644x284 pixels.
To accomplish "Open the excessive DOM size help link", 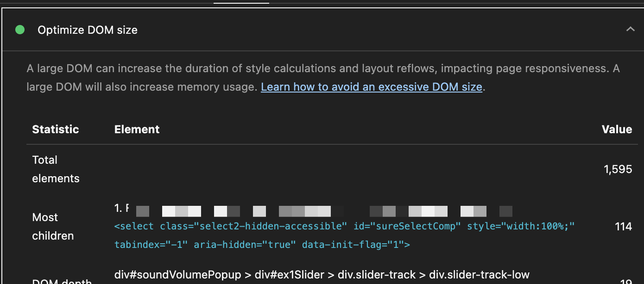I will (372, 87).
